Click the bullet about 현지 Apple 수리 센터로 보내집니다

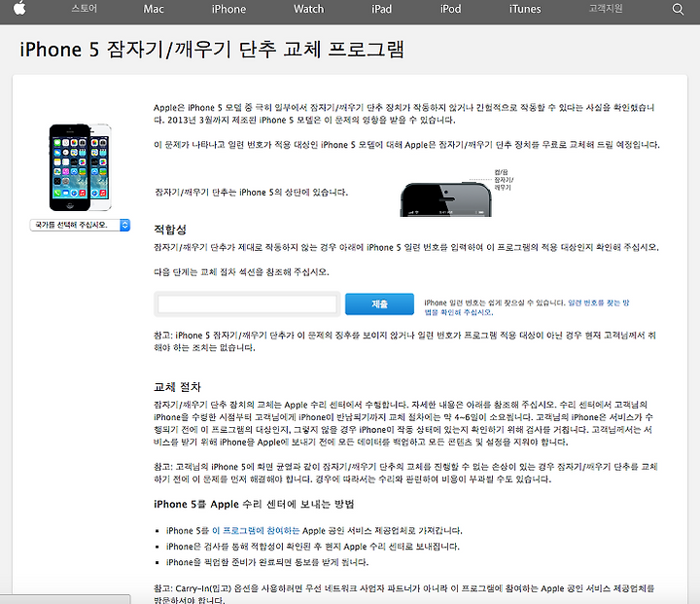pyautogui.click(x=312, y=547)
